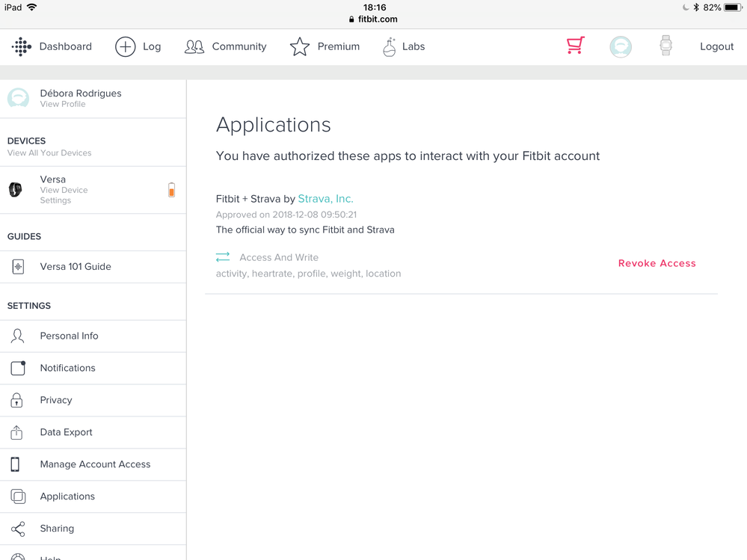The width and height of the screenshot is (747, 560).
Task: Select Débora Rodrigues profile name
Action: pyautogui.click(x=81, y=93)
